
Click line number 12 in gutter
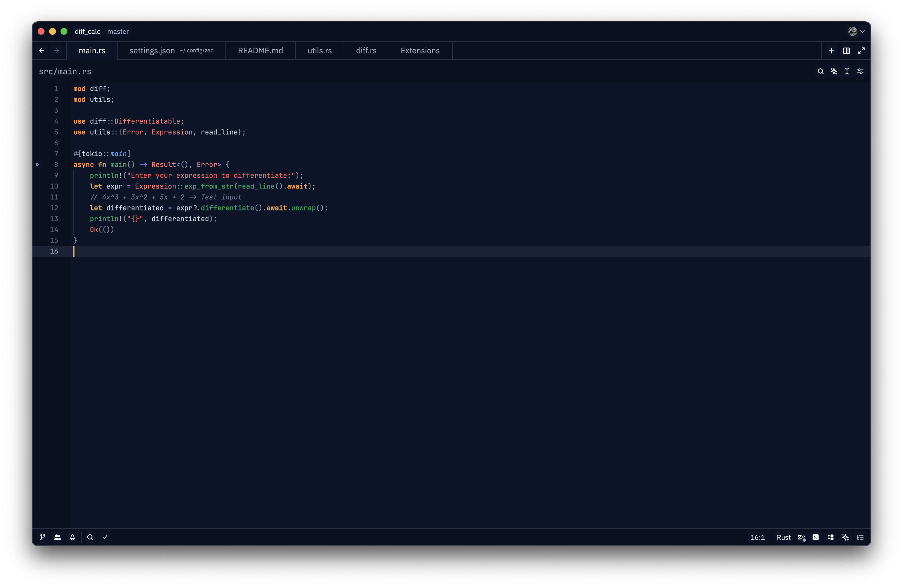(54, 208)
